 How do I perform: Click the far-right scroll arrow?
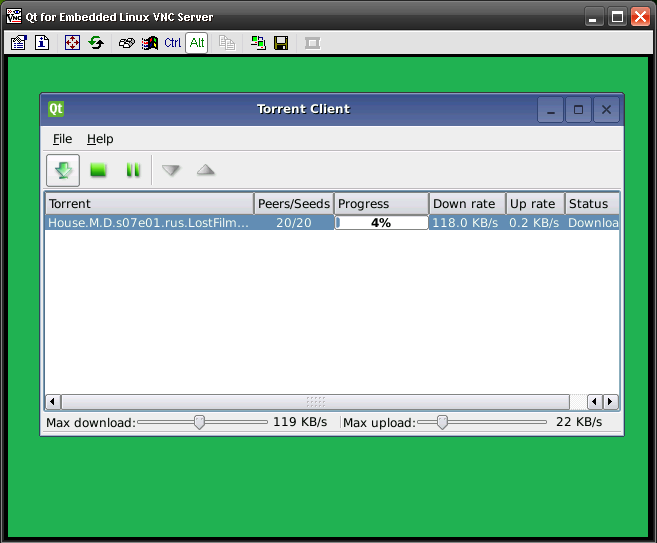tap(611, 402)
